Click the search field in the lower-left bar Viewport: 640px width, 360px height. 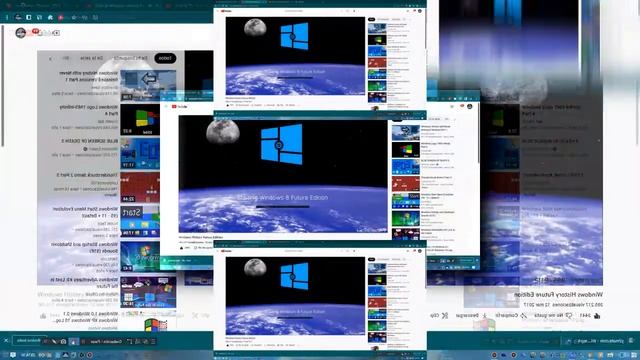(x=29, y=340)
